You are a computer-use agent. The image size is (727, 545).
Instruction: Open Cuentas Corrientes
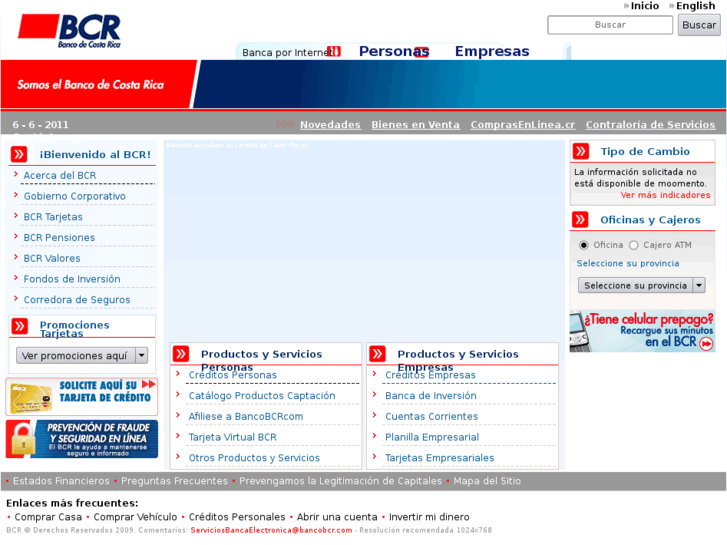point(431,417)
